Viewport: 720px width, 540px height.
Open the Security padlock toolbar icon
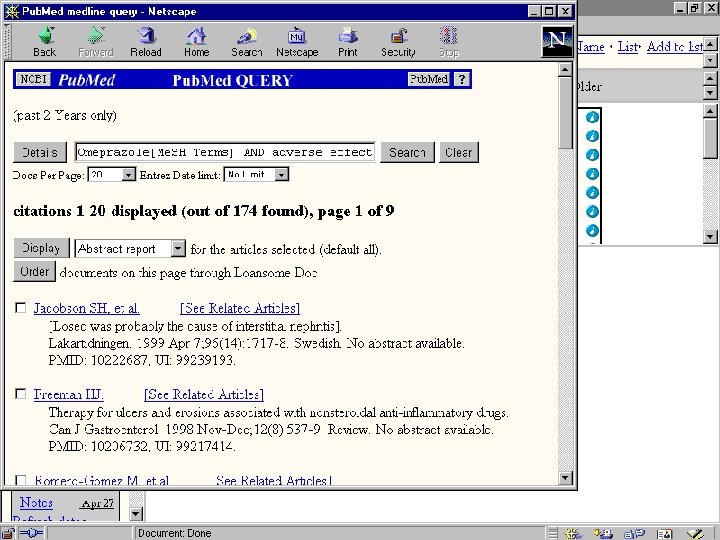(398, 42)
